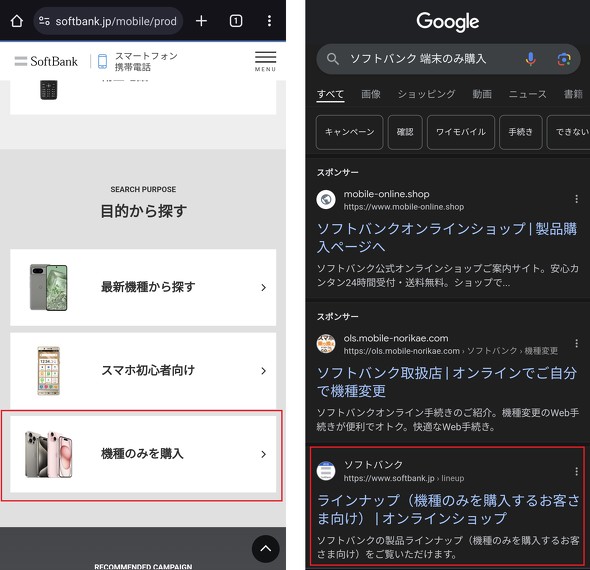
Task: Switch to the 画像 tab
Action: tap(371, 94)
